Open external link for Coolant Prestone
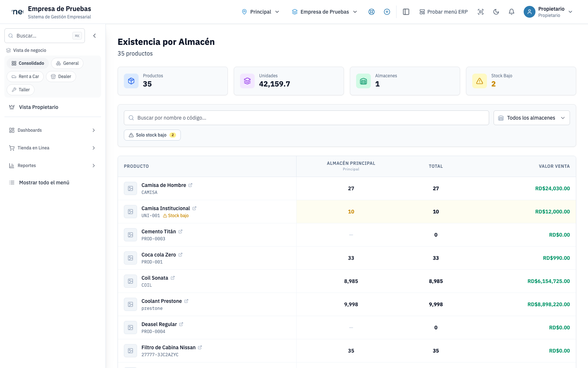Screen dimensions: 588x368 [x=186, y=301]
